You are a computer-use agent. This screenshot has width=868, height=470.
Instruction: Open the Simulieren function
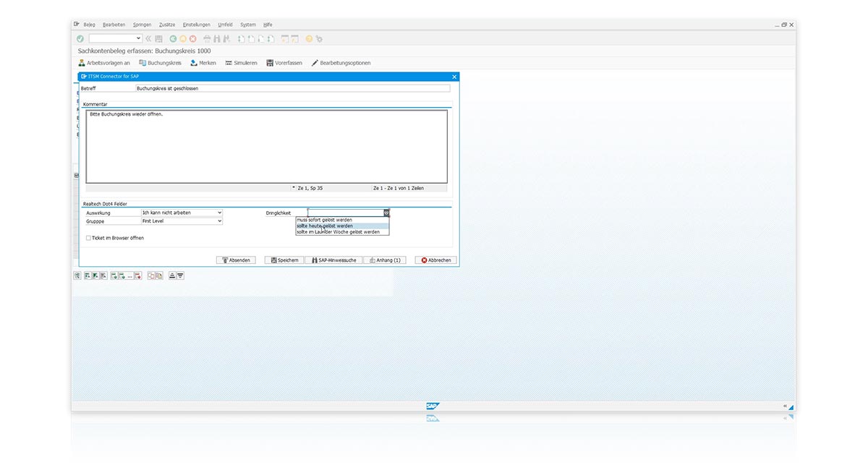pyautogui.click(x=241, y=62)
